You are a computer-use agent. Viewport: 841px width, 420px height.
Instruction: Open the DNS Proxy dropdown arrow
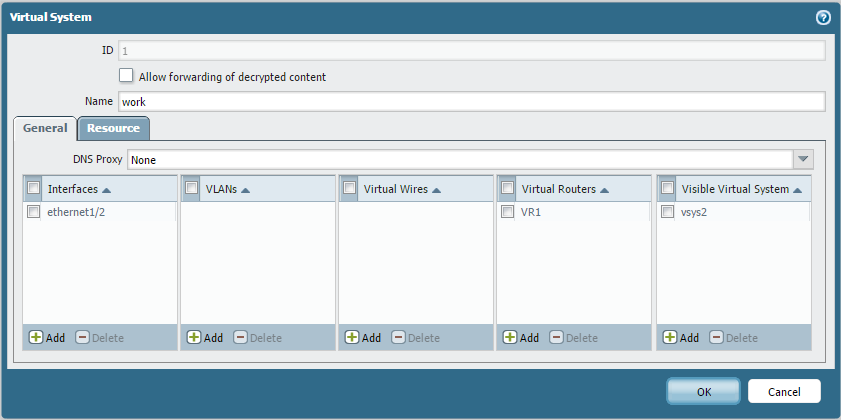coord(803,160)
